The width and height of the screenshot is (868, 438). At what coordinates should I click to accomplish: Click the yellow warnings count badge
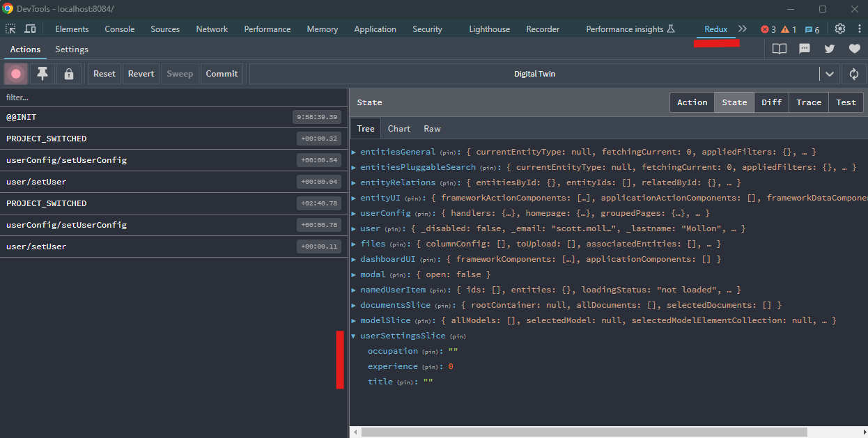(x=789, y=29)
